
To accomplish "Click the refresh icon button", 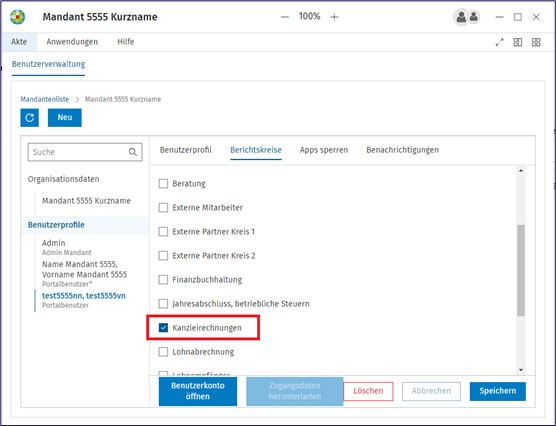I will [x=29, y=117].
